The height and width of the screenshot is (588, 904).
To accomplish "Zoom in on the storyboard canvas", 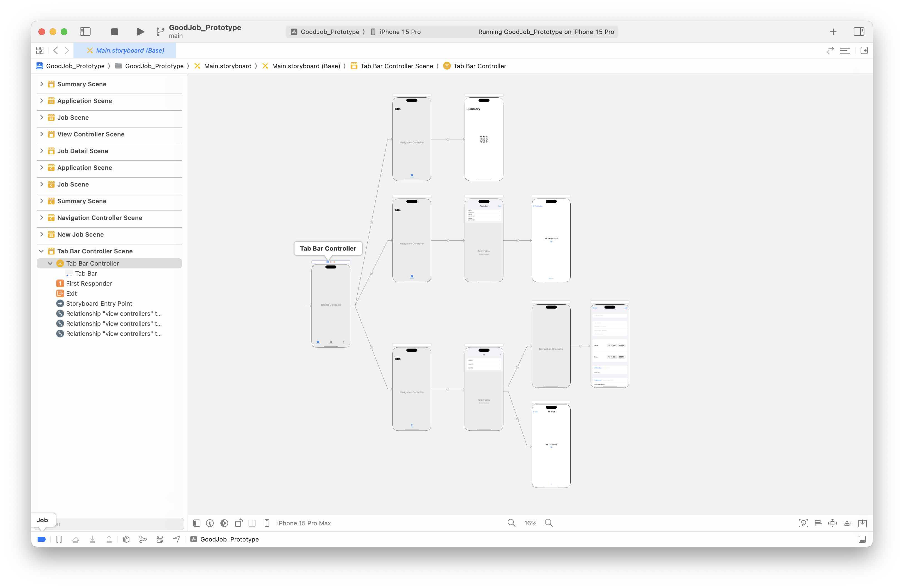I will click(x=549, y=523).
